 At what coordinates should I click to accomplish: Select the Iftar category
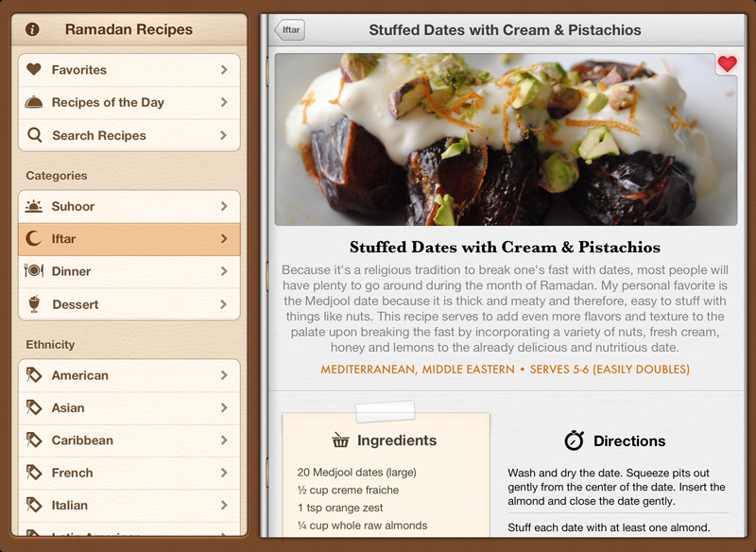tap(129, 239)
